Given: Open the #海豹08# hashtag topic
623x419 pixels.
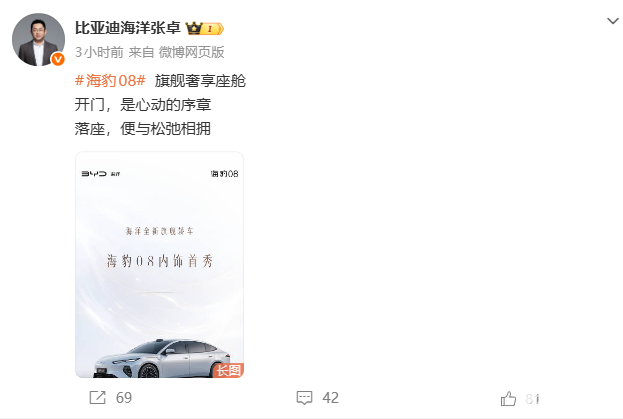Looking at the screenshot, I should [110, 81].
